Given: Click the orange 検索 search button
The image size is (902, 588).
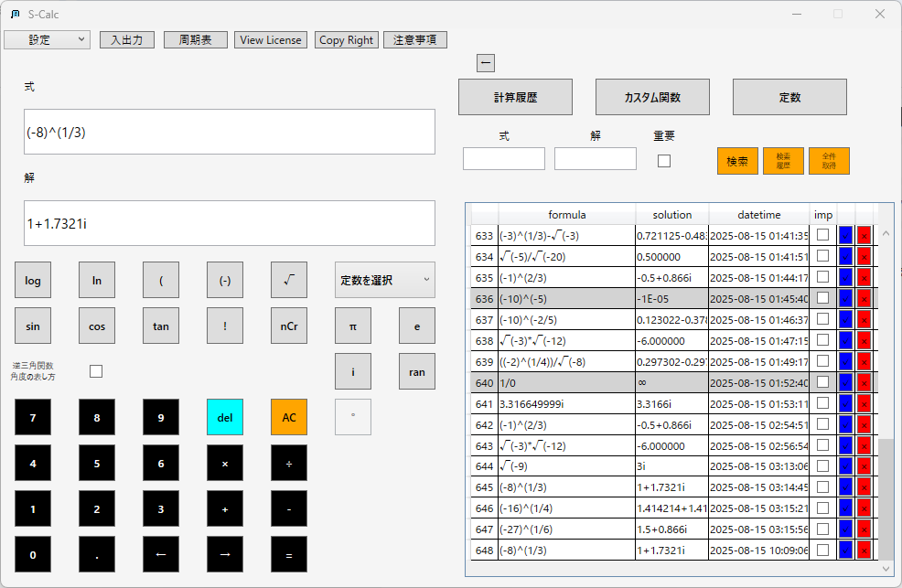Looking at the screenshot, I should (x=736, y=160).
